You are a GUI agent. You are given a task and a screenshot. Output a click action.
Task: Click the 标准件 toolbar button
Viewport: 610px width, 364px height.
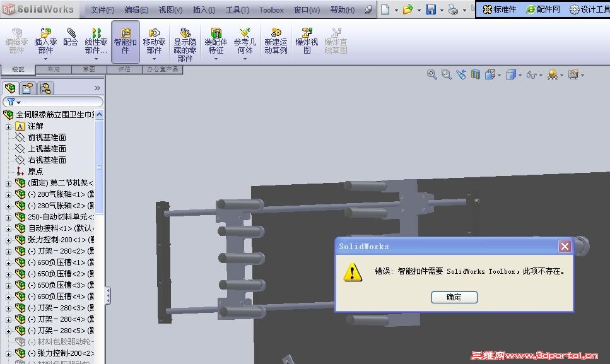(x=500, y=9)
